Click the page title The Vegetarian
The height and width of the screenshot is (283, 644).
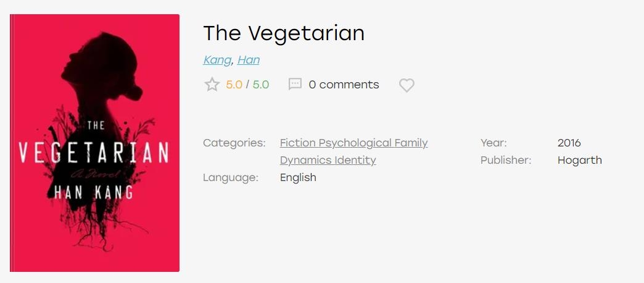(284, 33)
